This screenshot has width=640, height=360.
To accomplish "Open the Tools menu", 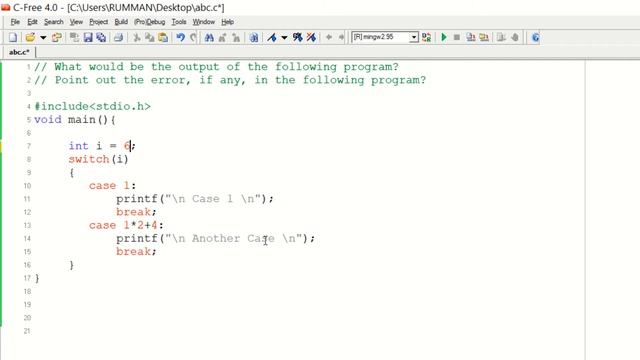I will click(179, 22).
